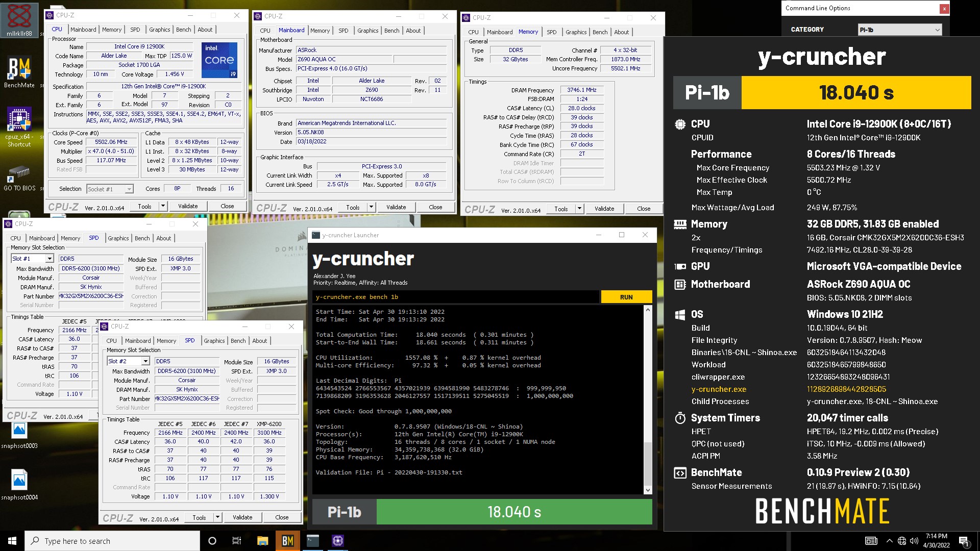Select the snaphsot0003 image file icon
The height and width of the screenshot is (551, 980).
(x=19, y=435)
